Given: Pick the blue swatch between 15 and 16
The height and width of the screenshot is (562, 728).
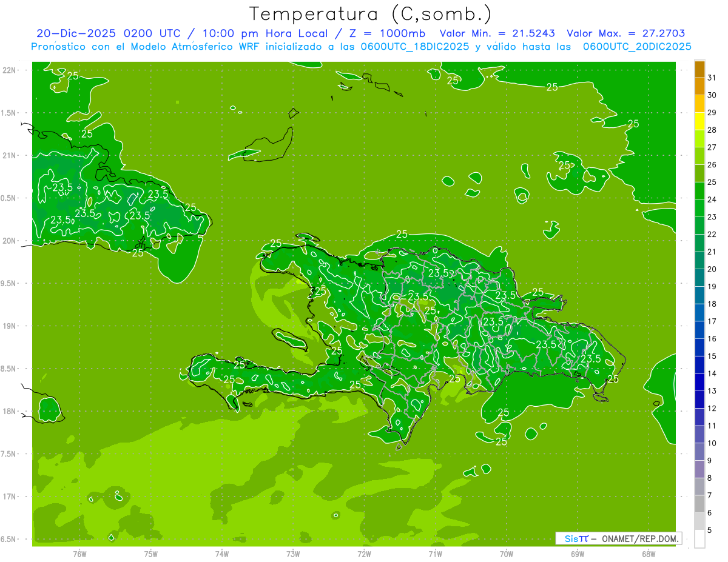Looking at the screenshot, I should pyautogui.click(x=699, y=348).
